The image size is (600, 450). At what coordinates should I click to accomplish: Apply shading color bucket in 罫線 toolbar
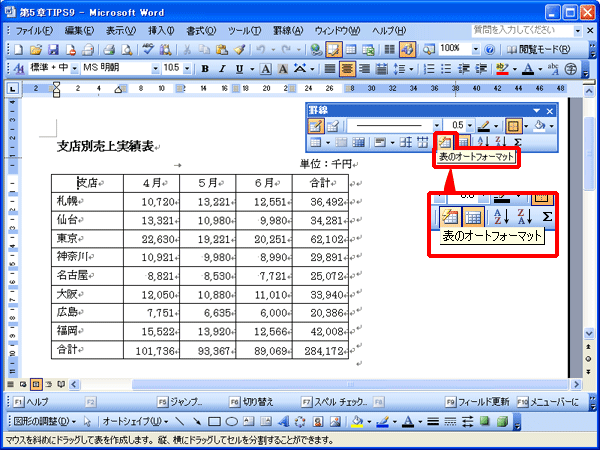pos(540,126)
